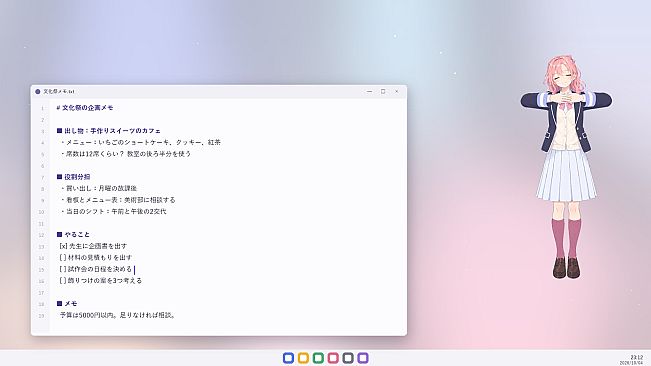Click the text '試作会の日程を決める'
This screenshot has width=651, height=366.
100,269
